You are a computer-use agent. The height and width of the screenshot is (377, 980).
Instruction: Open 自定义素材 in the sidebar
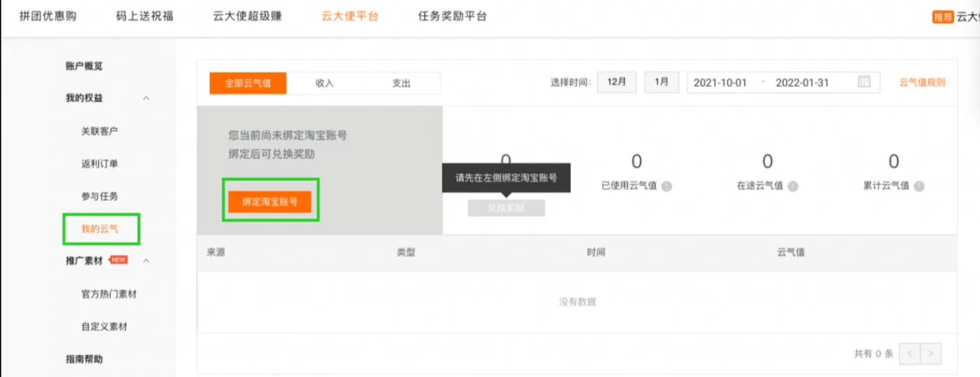[x=104, y=327]
